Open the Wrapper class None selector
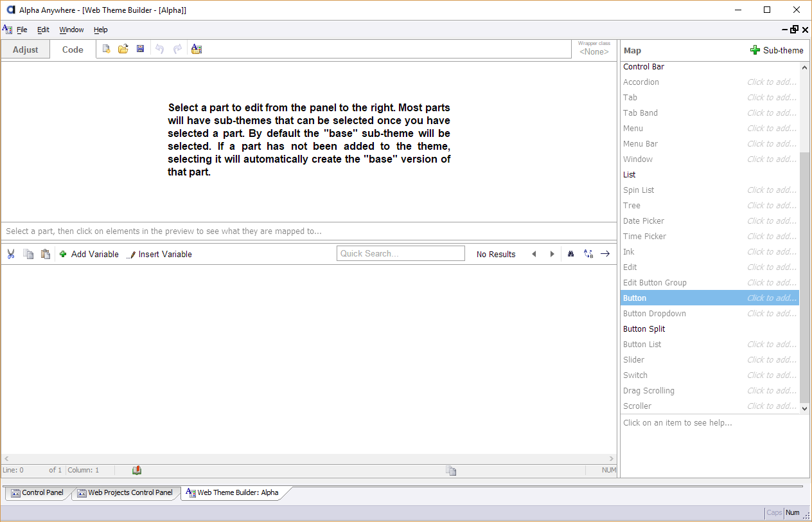Viewport: 812px width, 522px height. (594, 50)
